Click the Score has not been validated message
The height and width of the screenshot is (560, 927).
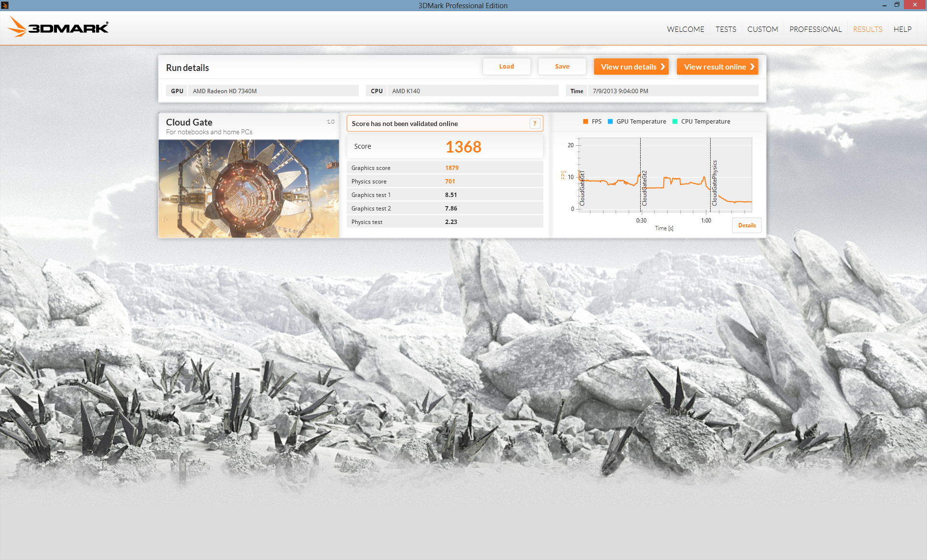coord(405,124)
